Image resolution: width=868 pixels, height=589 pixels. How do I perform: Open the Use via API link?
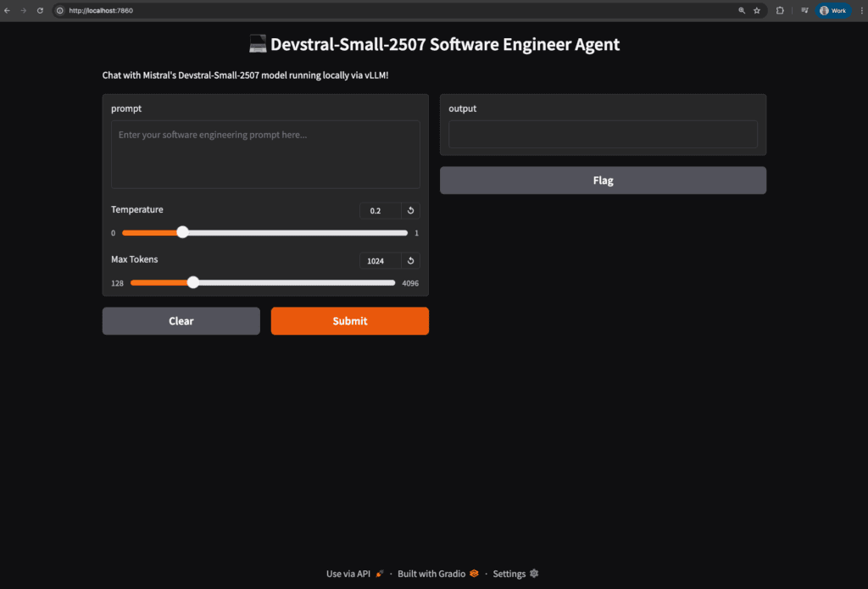[355, 574]
